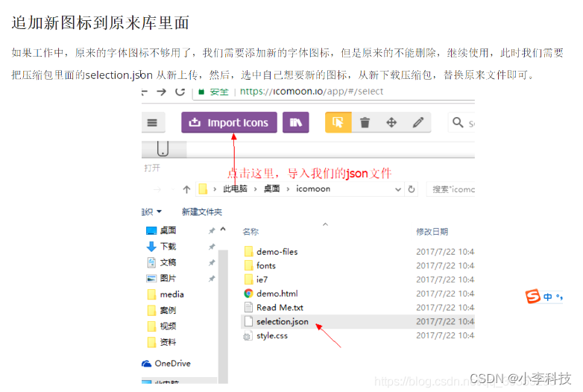Click the browser reload icon
Image resolution: width=583 pixels, height=392 pixels.
click(180, 92)
